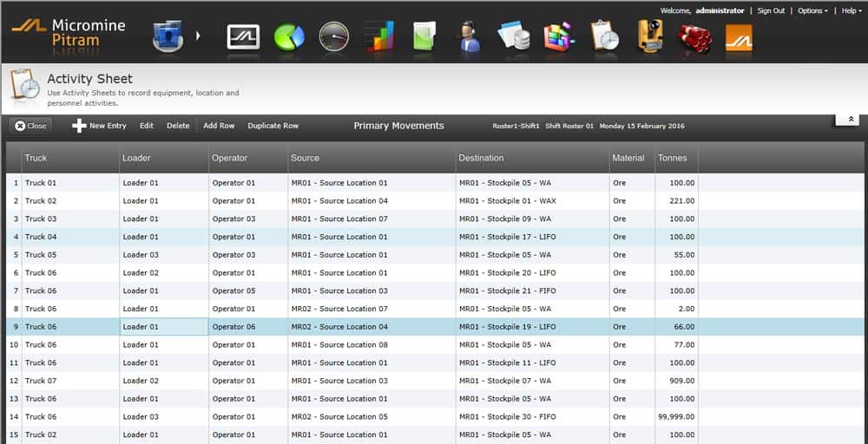This screenshot has height=444, width=868.
Task: Click New Entry button
Action: pyautogui.click(x=99, y=126)
